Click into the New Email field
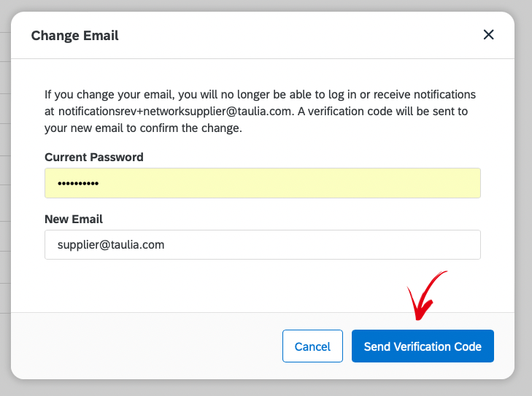This screenshot has height=396, width=532. click(x=263, y=245)
